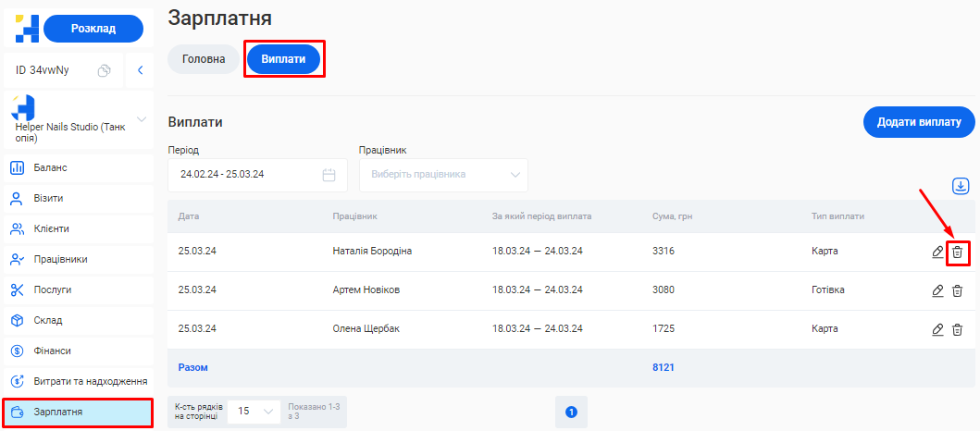Viewport: 980px width, 431px height.
Task: Download payouts list via export icon
Action: [961, 186]
